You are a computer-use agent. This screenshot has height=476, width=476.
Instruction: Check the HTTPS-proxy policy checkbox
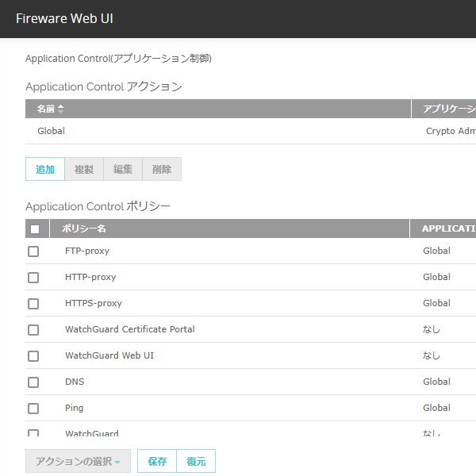point(33,304)
